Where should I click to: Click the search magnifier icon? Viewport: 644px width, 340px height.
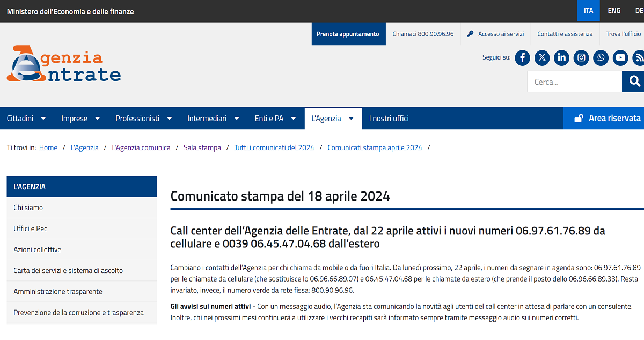pos(634,82)
